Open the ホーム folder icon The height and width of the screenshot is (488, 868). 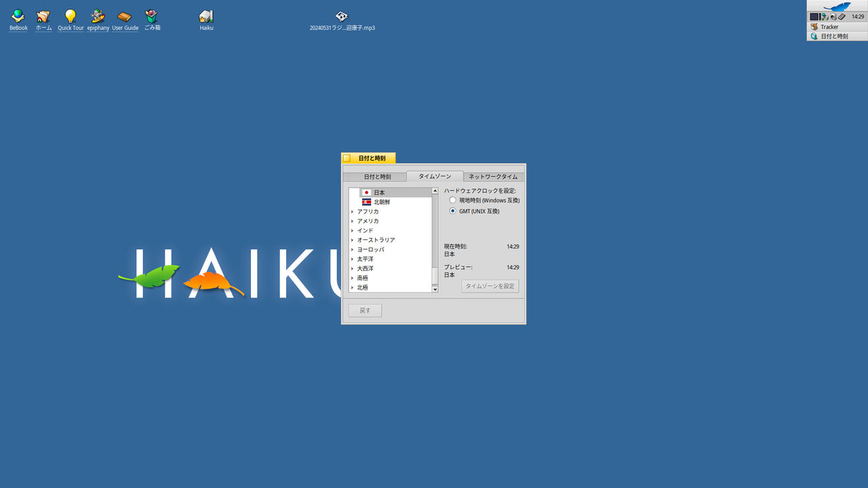pyautogui.click(x=43, y=16)
